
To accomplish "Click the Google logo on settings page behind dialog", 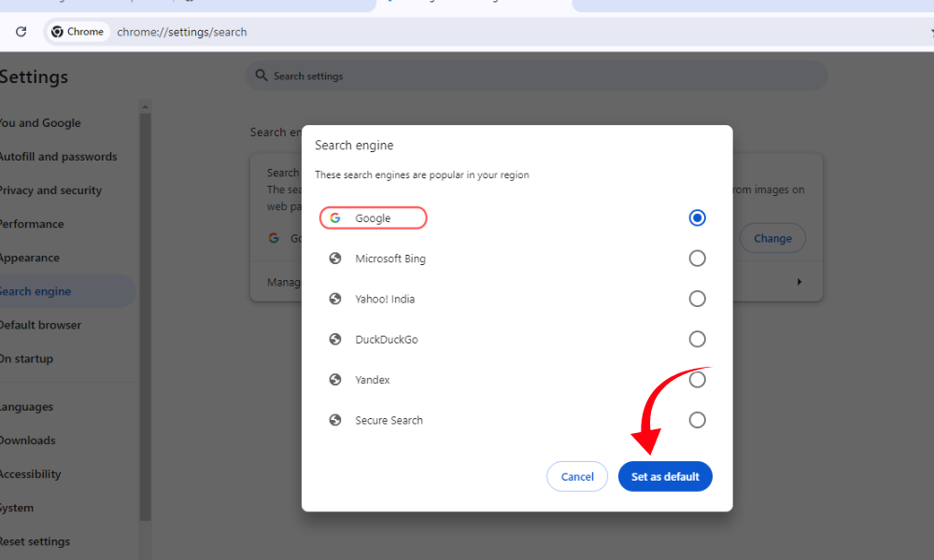I will (x=274, y=238).
